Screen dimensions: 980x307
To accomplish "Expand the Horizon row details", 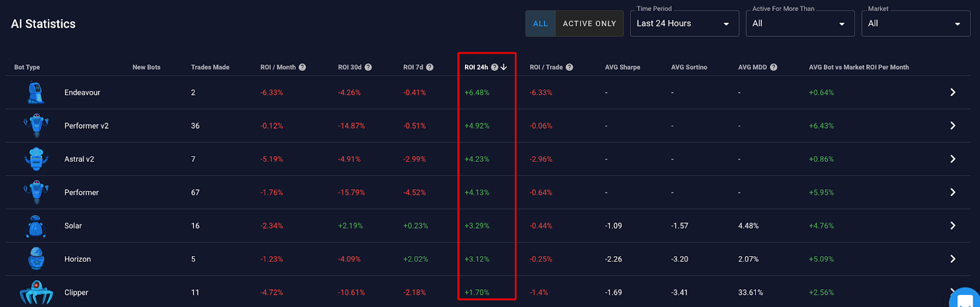I will [x=952, y=259].
